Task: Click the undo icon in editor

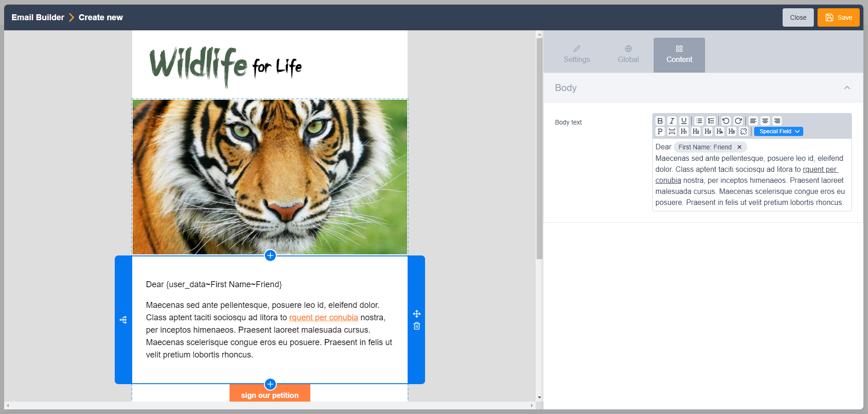Action: [x=726, y=121]
